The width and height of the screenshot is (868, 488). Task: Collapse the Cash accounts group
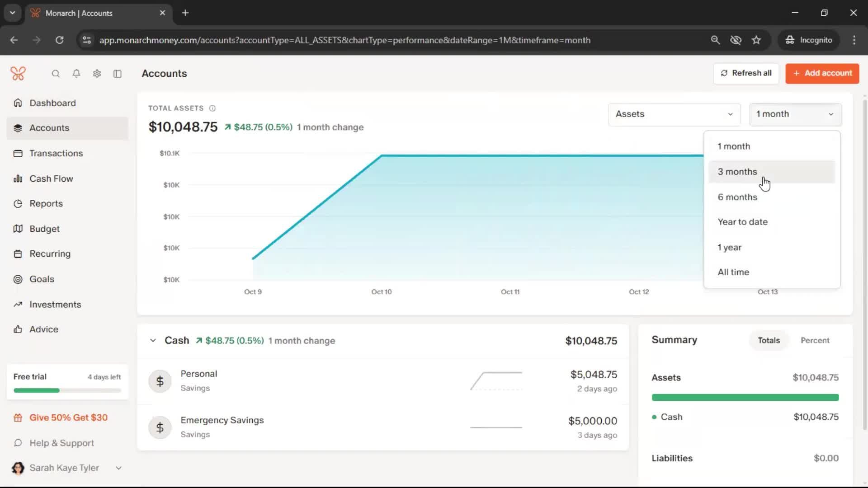coord(153,341)
